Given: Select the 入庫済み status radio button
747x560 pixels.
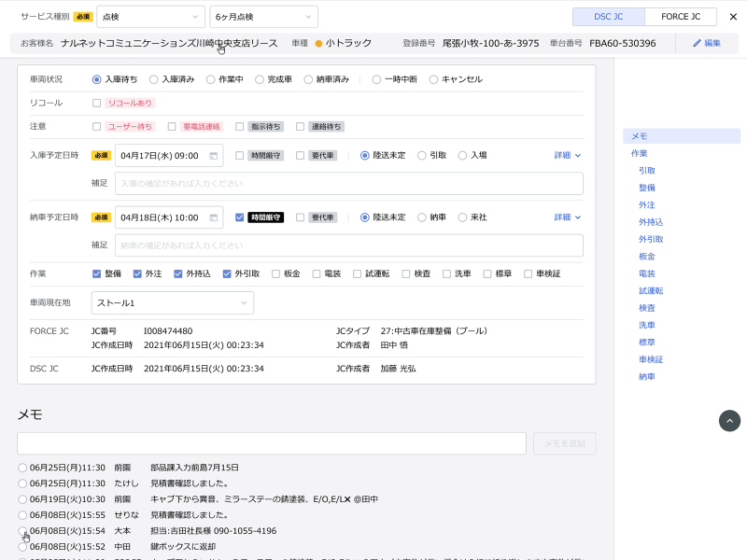Looking at the screenshot, I should (x=154, y=79).
